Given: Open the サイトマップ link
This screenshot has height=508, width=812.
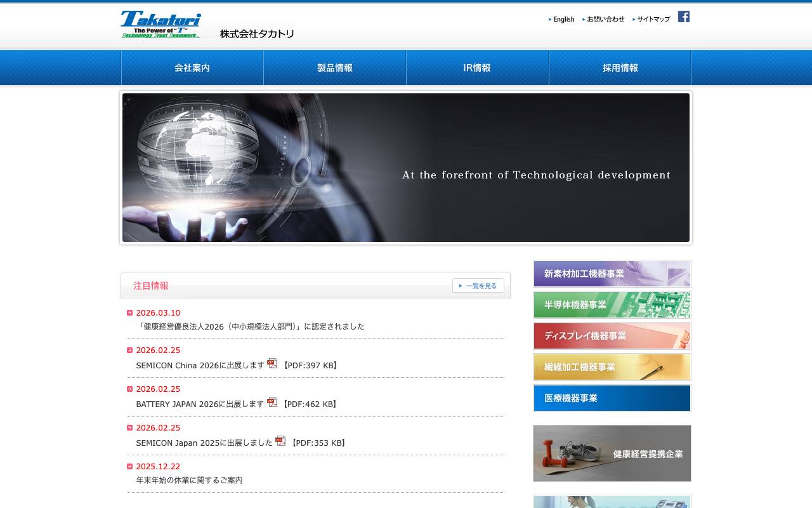Looking at the screenshot, I should [653, 20].
